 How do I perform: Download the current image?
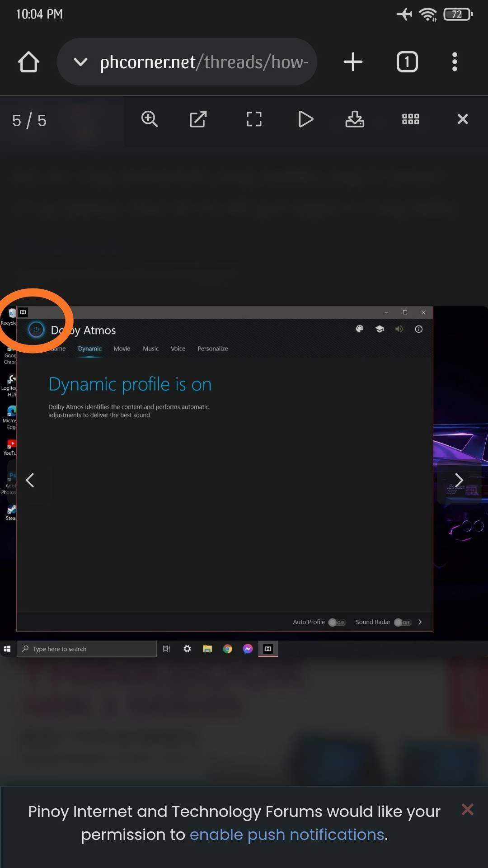point(355,119)
